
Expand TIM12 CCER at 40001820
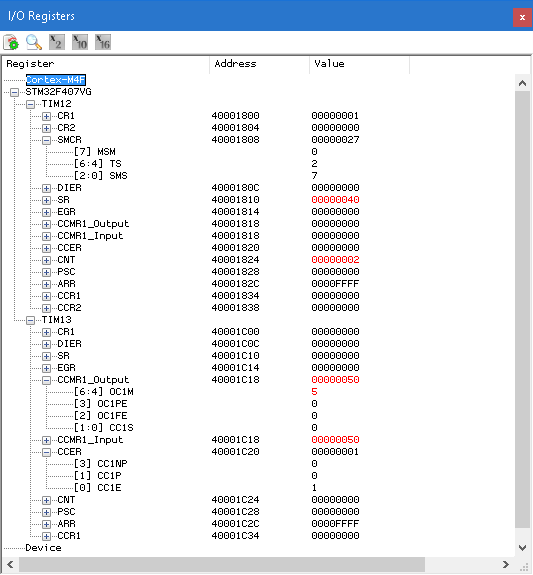click(x=46, y=248)
